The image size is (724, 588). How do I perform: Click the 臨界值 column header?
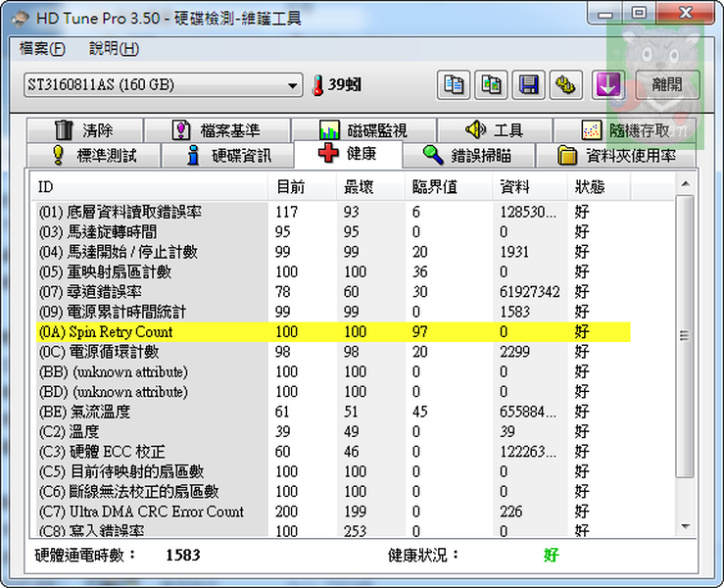pos(449,187)
